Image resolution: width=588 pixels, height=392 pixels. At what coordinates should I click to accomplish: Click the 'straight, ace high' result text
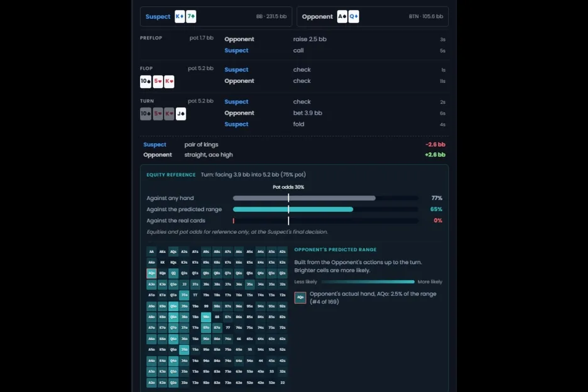209,155
